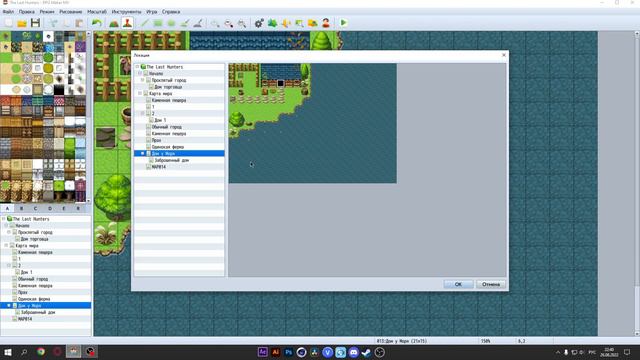Select MAP014 in Локация dialog tree

[x=159, y=167]
